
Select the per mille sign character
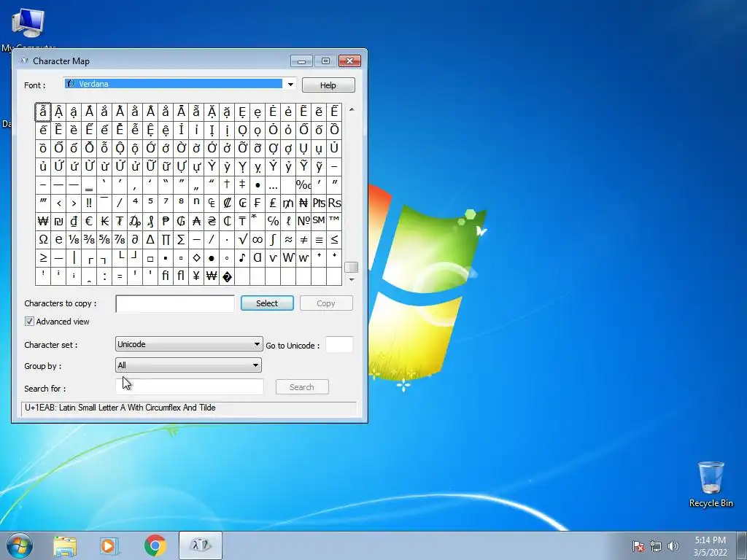(304, 184)
